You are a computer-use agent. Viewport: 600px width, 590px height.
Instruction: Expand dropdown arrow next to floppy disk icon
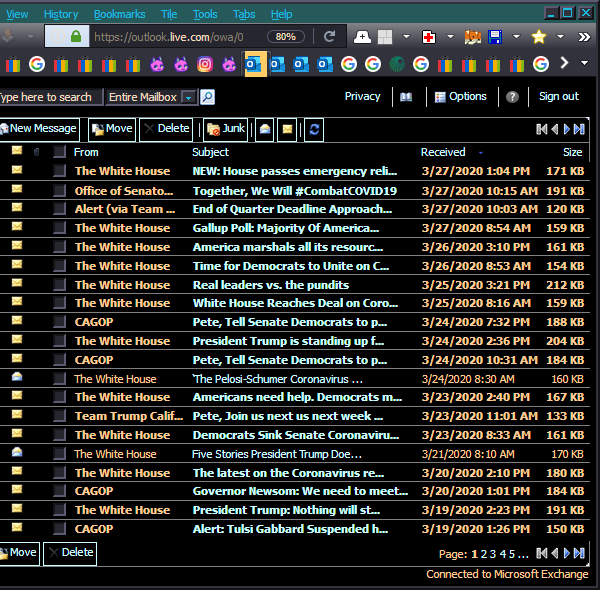pos(516,37)
